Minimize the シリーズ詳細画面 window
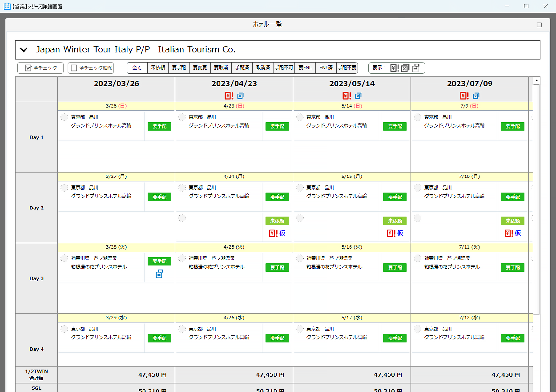This screenshot has width=556, height=392. (x=507, y=6)
